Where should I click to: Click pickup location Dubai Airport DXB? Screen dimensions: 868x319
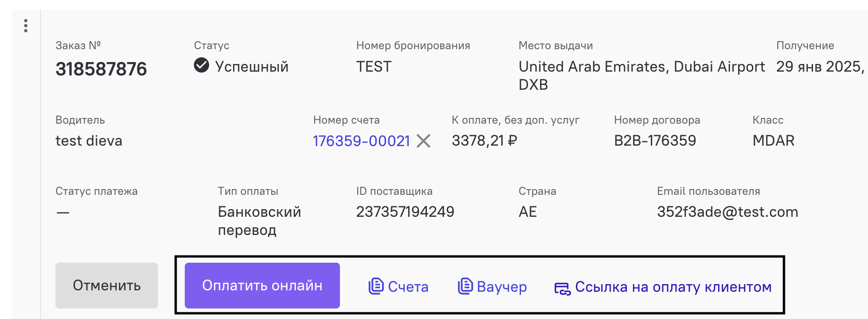(642, 75)
